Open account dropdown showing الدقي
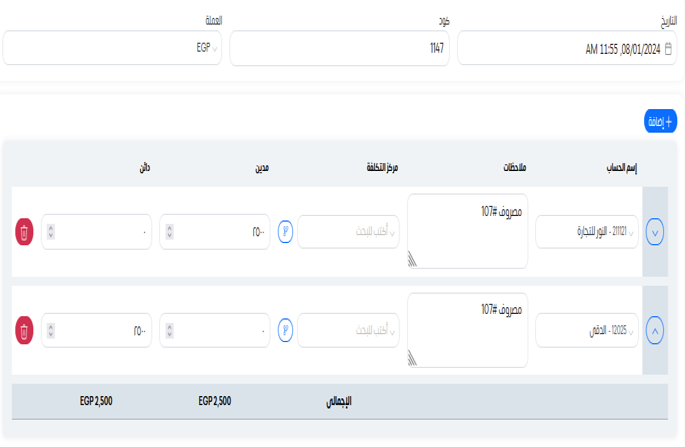This screenshot has width=685, height=447. click(x=588, y=329)
